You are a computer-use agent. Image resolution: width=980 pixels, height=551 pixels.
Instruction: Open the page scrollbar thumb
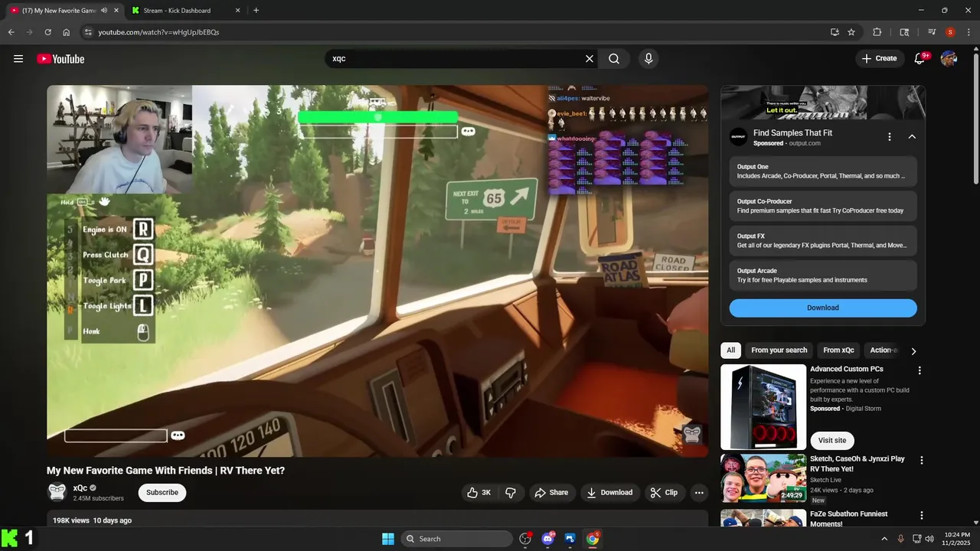[x=975, y=119]
